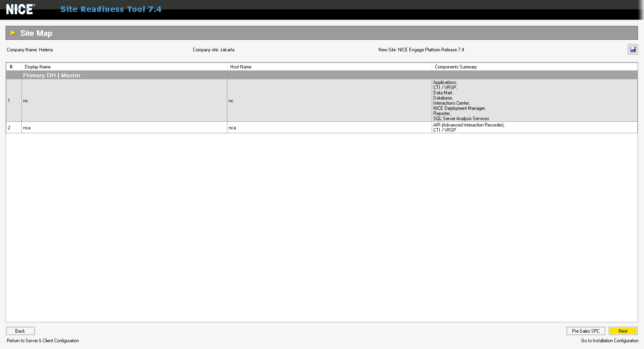Open the Pre-Sales SPC button

(x=586, y=331)
